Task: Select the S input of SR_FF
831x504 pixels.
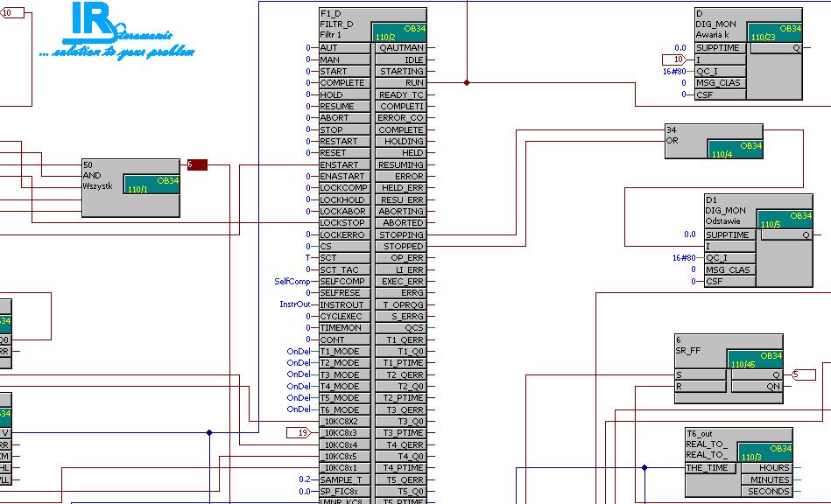Action: tap(700, 375)
